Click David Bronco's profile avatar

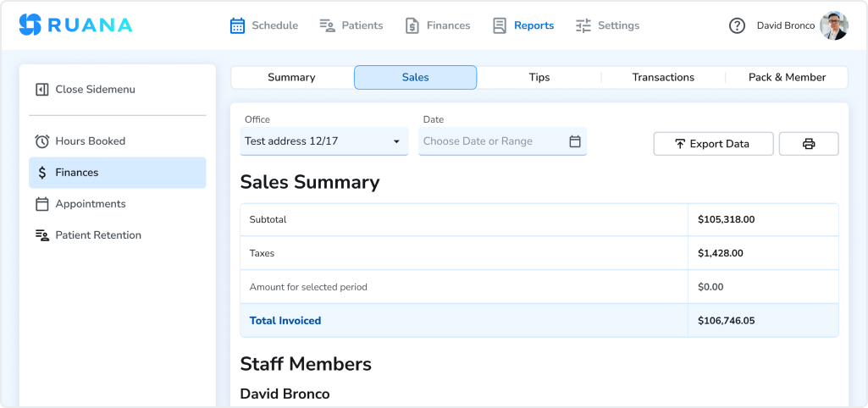coord(834,25)
